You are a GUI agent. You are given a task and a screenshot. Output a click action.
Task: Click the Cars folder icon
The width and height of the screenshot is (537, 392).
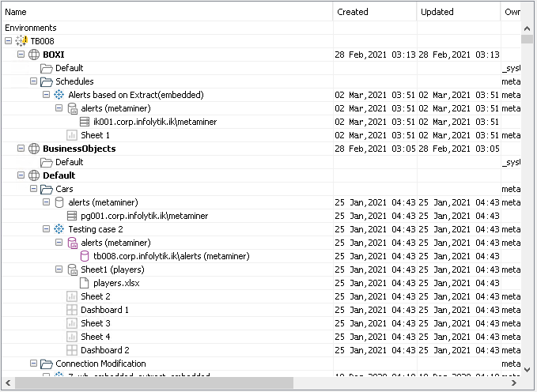46,189
